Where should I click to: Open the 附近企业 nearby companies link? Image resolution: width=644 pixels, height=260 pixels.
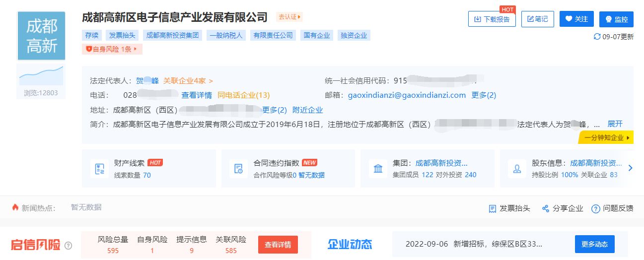coord(307,110)
